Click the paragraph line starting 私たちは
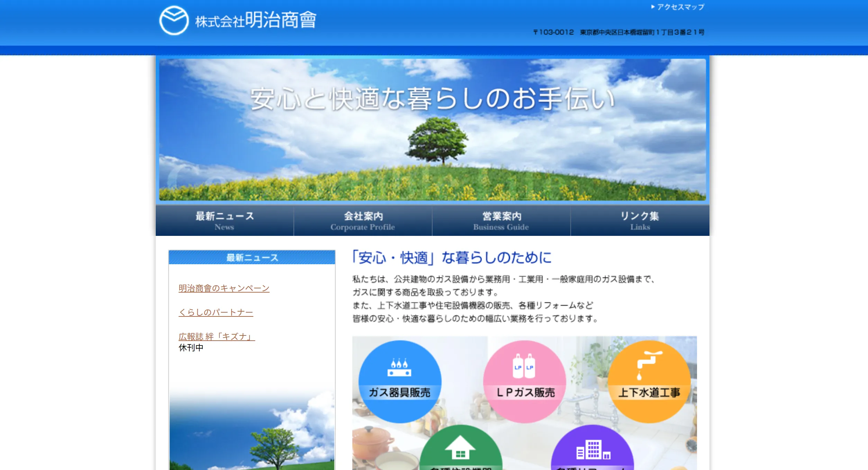 pyautogui.click(x=504, y=279)
